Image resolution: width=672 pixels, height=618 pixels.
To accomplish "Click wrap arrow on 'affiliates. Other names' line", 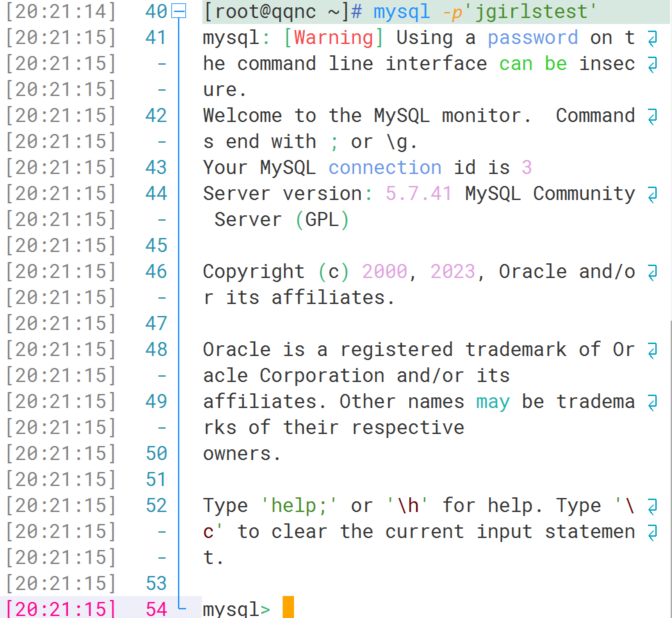I will [x=652, y=403].
